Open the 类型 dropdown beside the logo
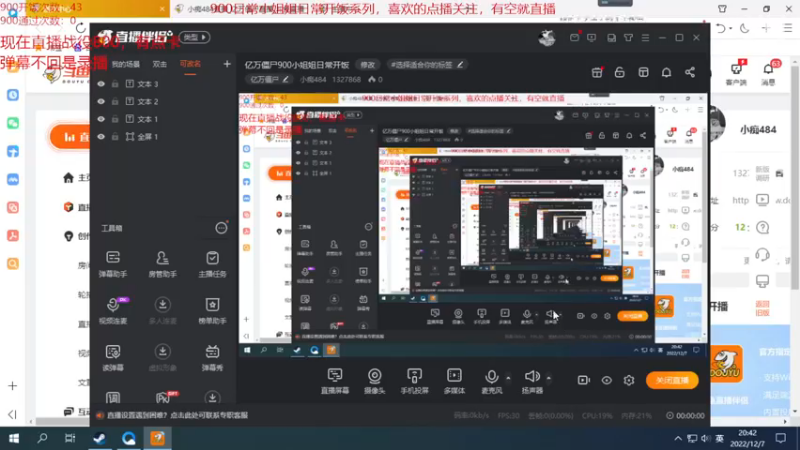The width and height of the screenshot is (800, 450). (x=194, y=37)
